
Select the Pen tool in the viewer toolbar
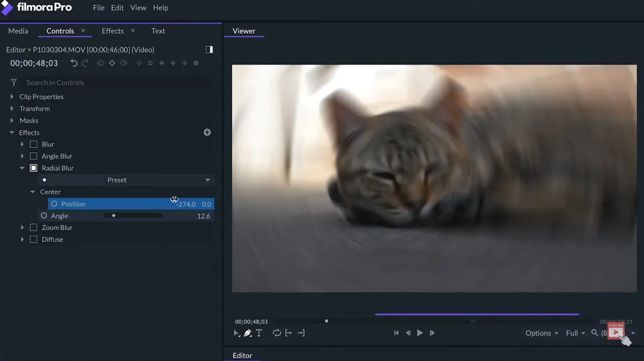(x=248, y=333)
